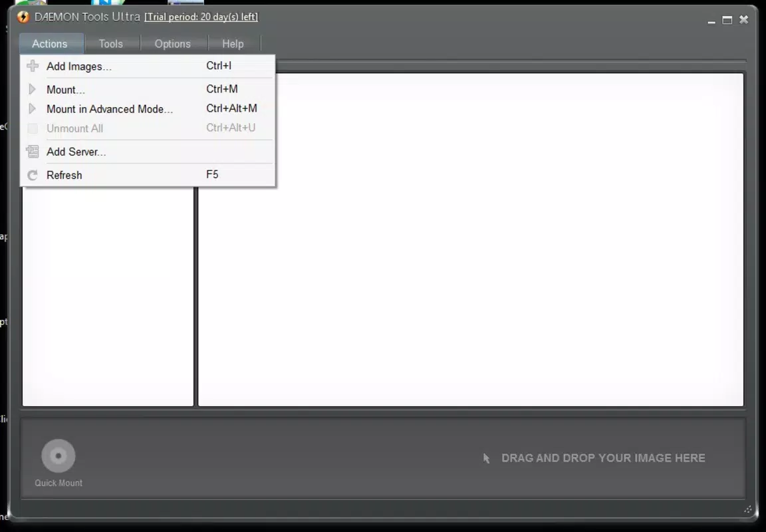Open the Tools menu

[111, 43]
